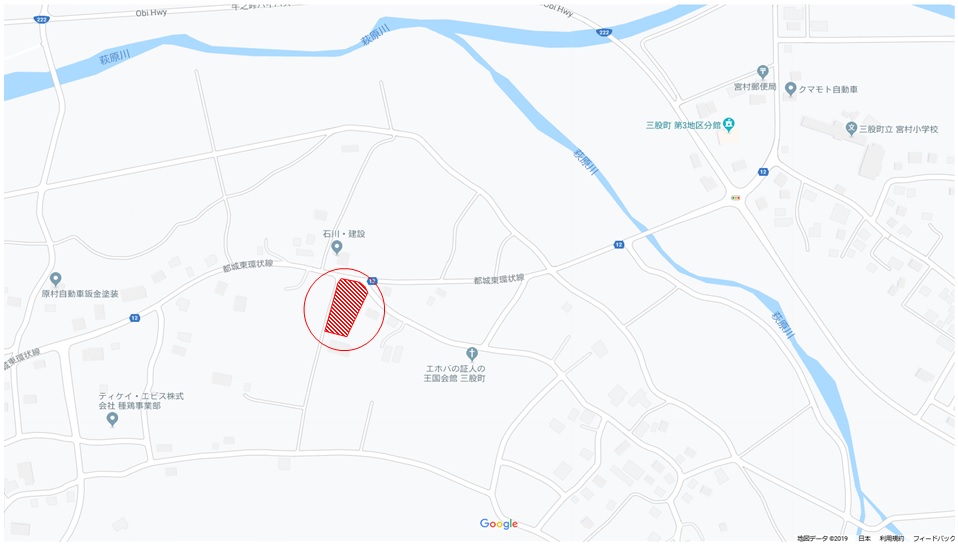
Task: Click the 三股町 第3地区分館 teal icon
Action: 728,125
